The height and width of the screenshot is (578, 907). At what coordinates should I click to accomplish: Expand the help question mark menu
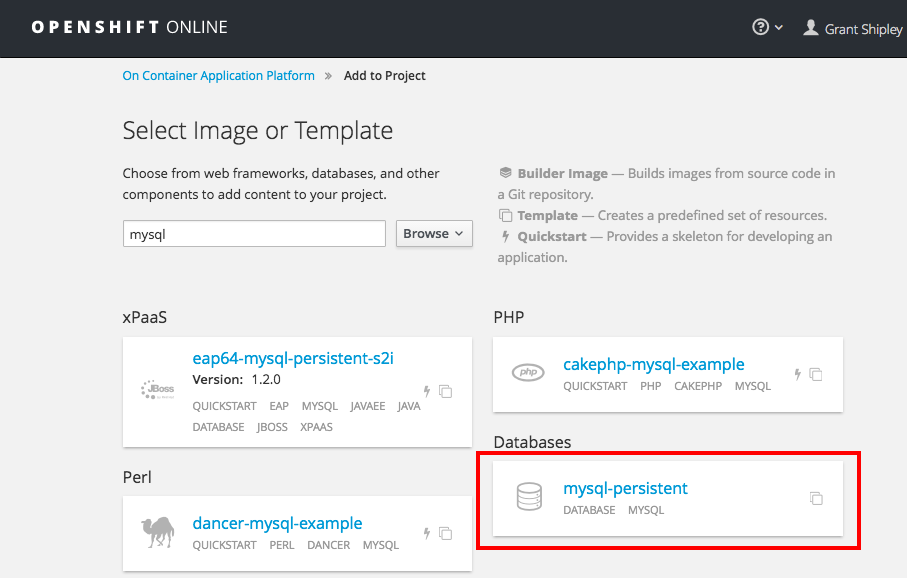pos(766,28)
